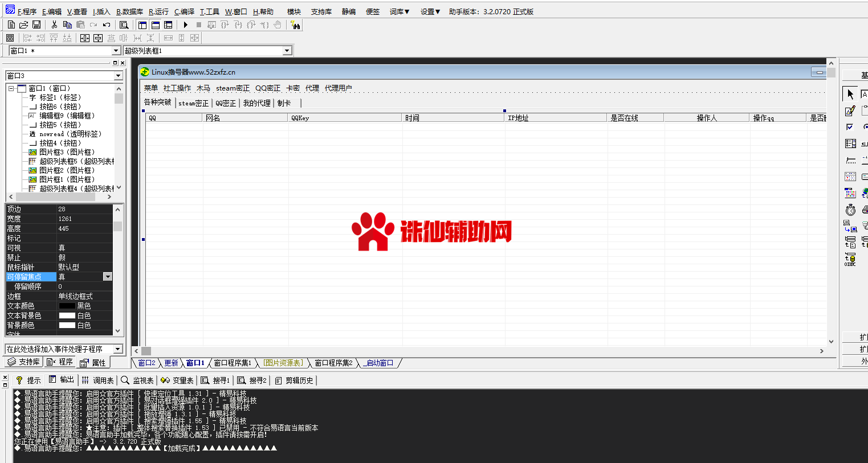Click the 文本颜色 black color swatch
This screenshot has height=463, width=868.
click(x=67, y=306)
